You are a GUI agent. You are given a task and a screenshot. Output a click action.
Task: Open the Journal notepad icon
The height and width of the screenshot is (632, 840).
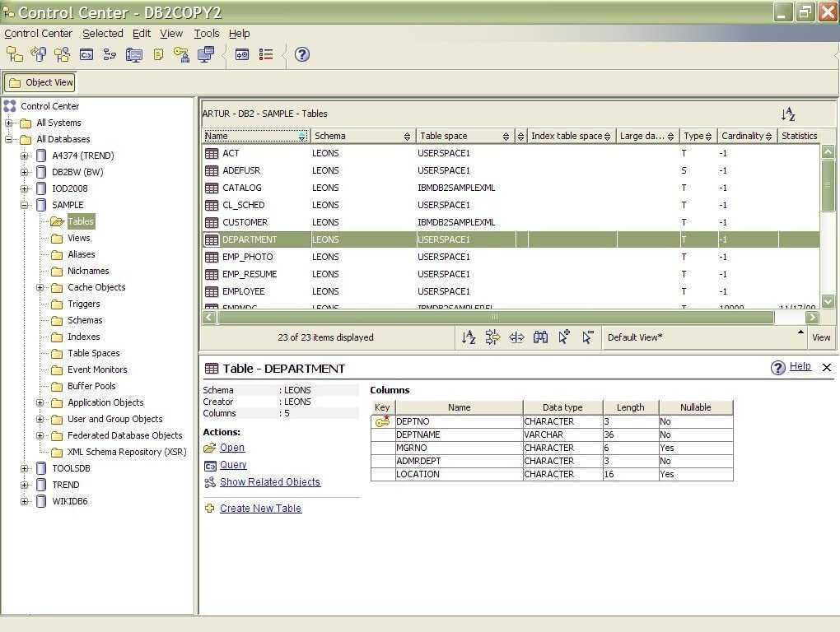(x=158, y=54)
